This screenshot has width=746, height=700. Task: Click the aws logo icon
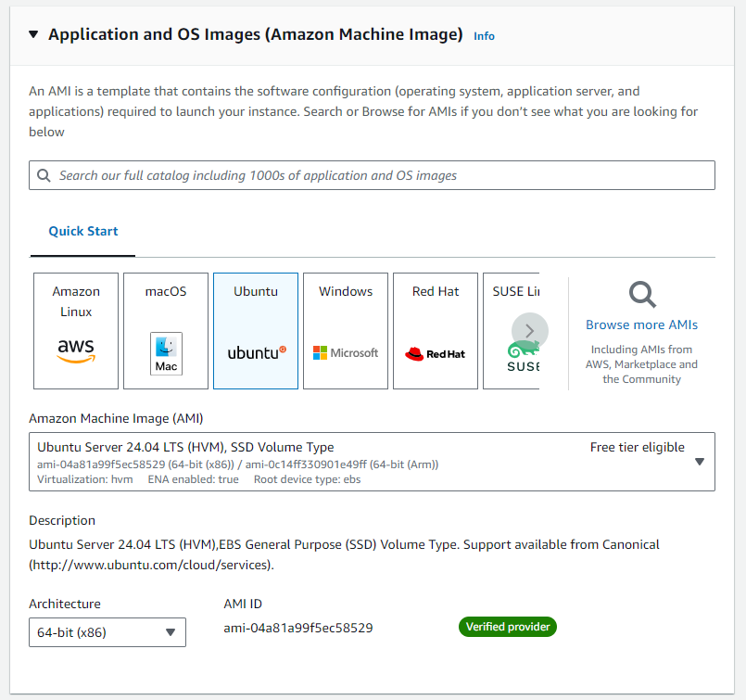click(x=76, y=350)
